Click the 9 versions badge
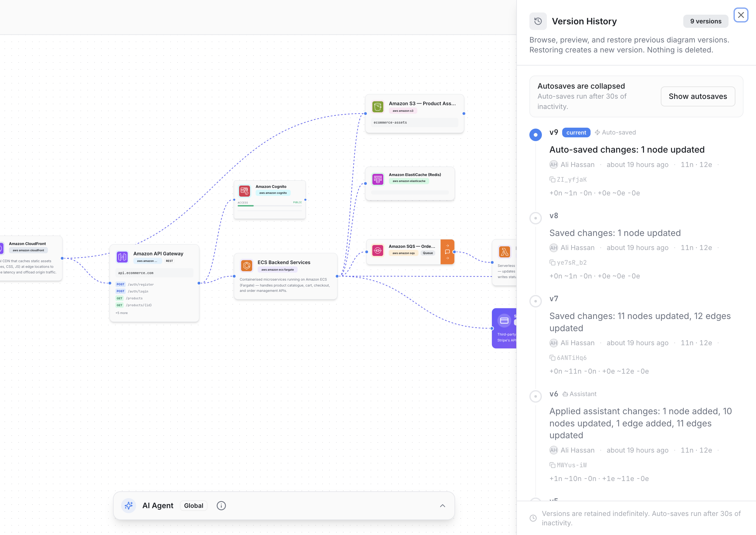The height and width of the screenshot is (535, 756). (x=705, y=22)
